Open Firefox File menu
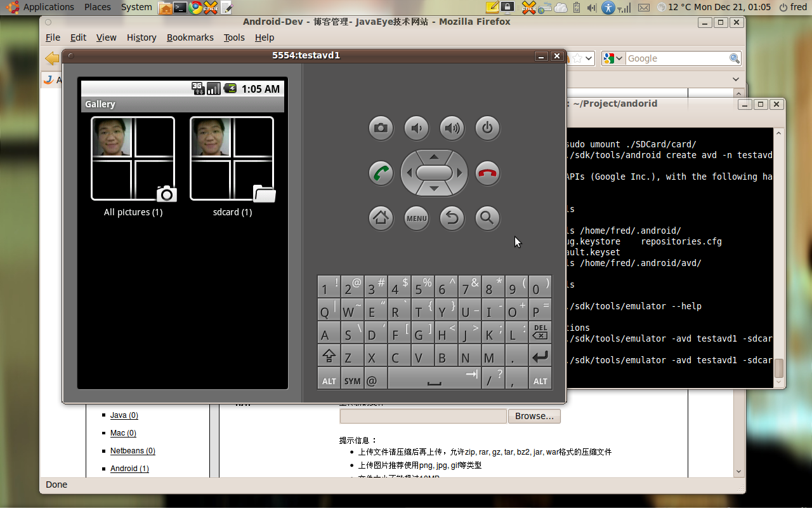 coord(53,37)
